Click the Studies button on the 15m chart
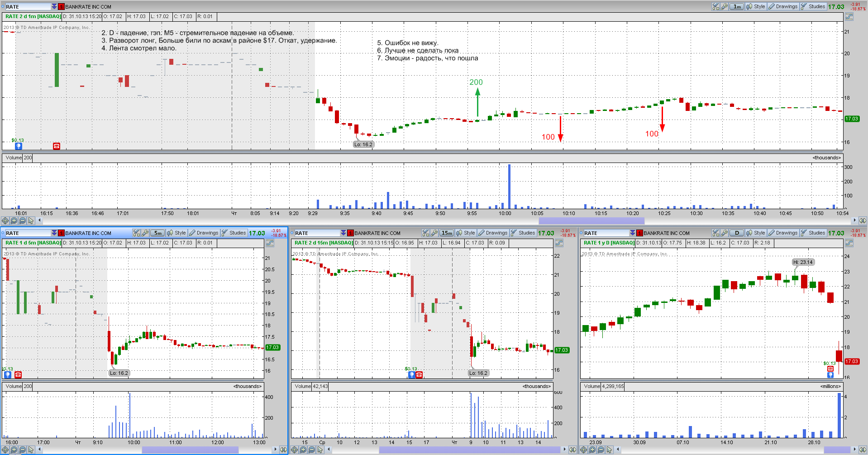The image size is (868, 455). [x=523, y=233]
